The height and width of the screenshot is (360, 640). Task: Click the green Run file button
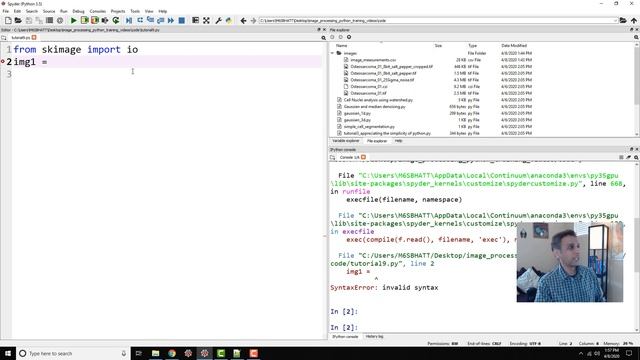pyautogui.click(x=73, y=20)
